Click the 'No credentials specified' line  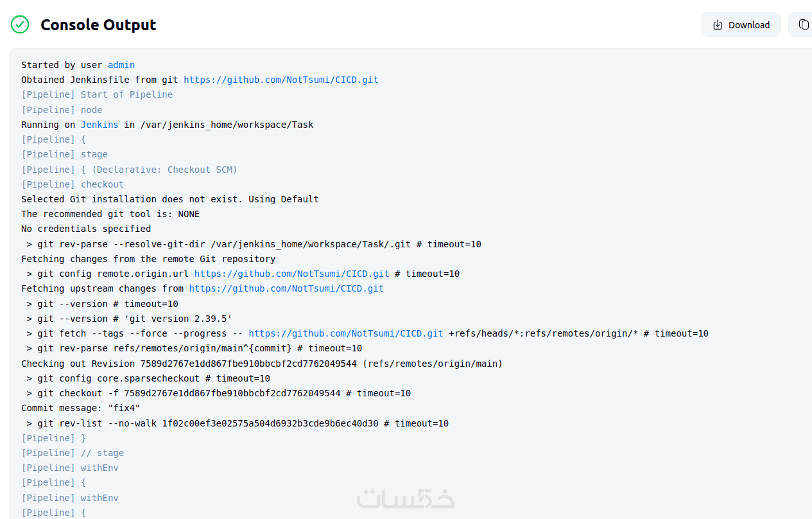86,229
